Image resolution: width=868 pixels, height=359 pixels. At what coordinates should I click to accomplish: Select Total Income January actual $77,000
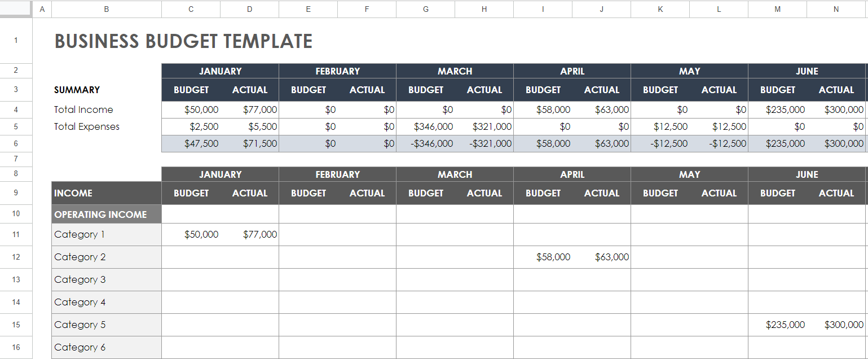[x=249, y=110]
